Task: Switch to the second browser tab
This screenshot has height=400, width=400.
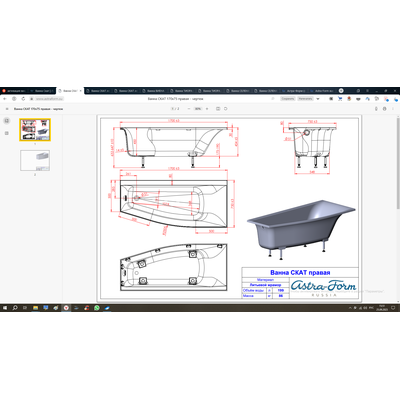Action: pos(42,91)
